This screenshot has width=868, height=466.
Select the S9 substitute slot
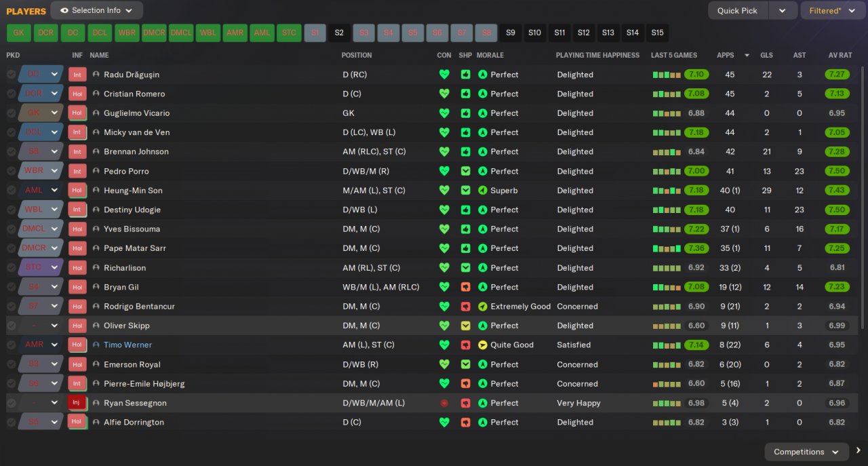coord(511,33)
